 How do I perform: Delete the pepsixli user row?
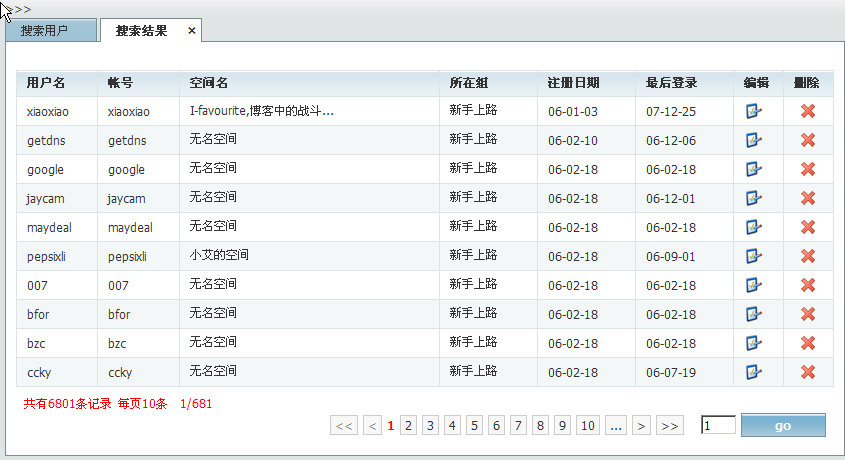[808, 256]
